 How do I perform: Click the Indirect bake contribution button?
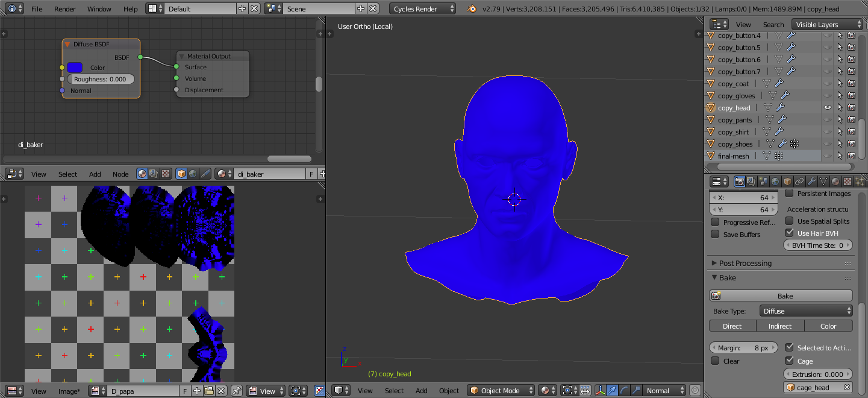[x=779, y=326]
